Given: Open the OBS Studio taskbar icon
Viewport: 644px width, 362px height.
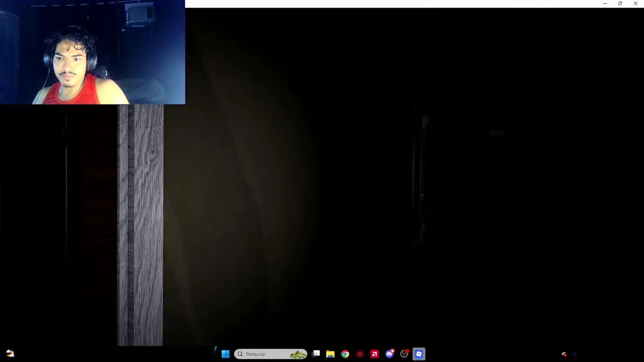Looking at the screenshot, I should click(404, 354).
